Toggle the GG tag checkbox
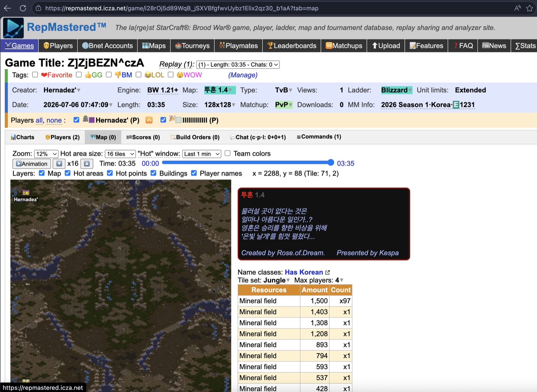The height and width of the screenshot is (392, 537). tap(79, 75)
